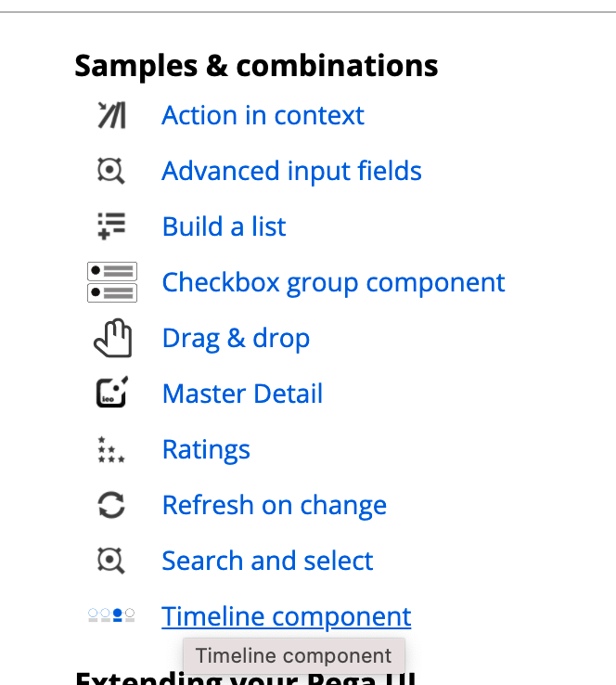Open the Refresh on change link

point(274,506)
